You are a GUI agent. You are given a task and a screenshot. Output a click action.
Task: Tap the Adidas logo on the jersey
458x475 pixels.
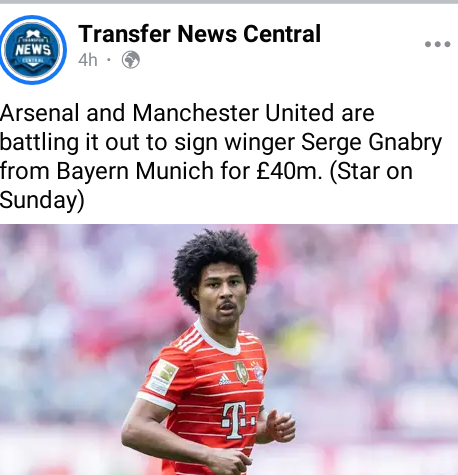pos(224,379)
